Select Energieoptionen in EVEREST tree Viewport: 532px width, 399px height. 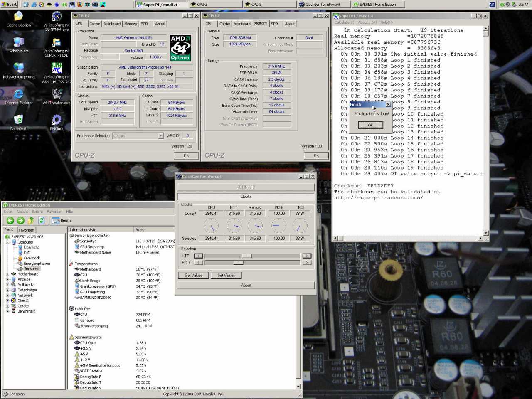click(x=37, y=264)
